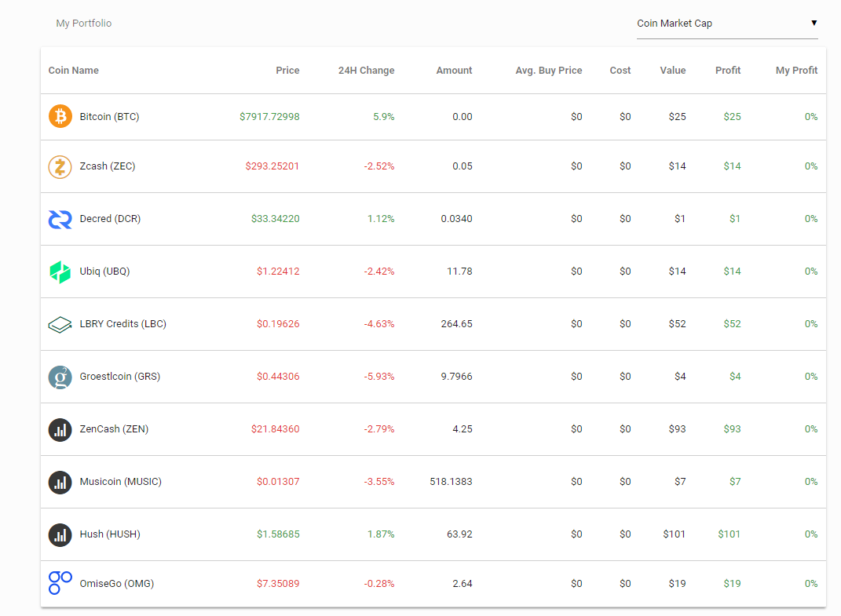Viewport: 841px width, 616px height.
Task: Click the Profit column header
Action: click(728, 70)
